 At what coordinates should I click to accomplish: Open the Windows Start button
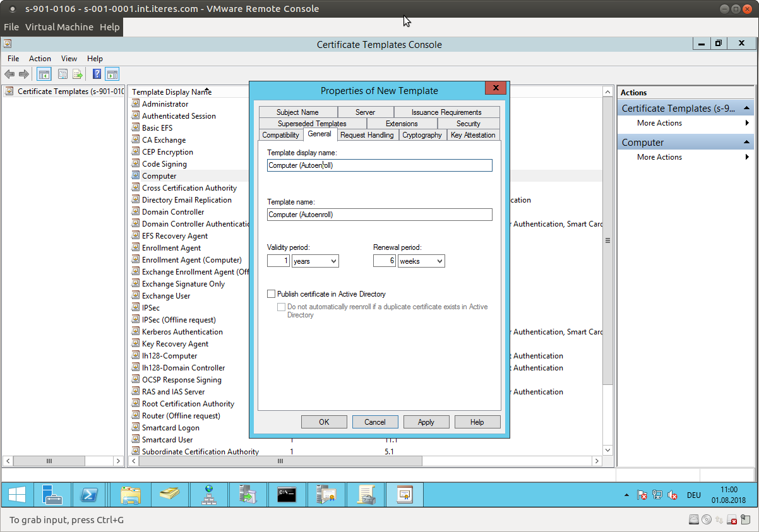click(17, 495)
